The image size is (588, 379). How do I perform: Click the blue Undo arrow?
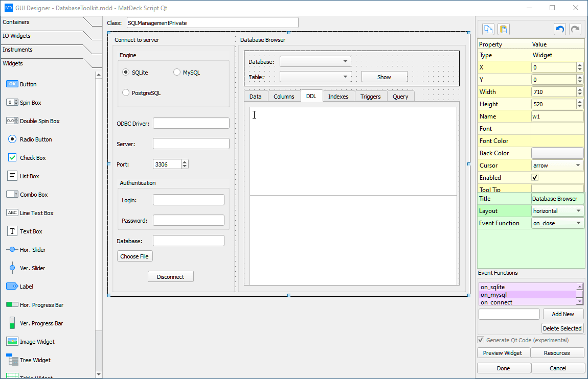point(560,29)
